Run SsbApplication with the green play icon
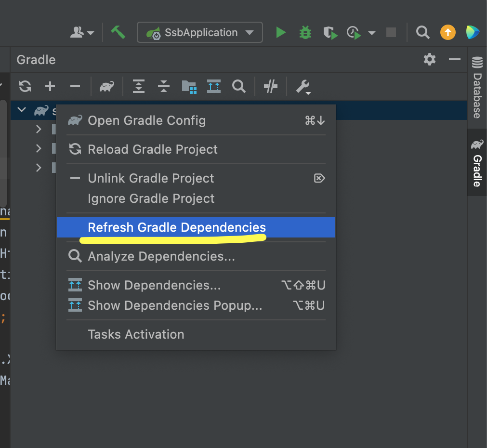 coord(281,32)
